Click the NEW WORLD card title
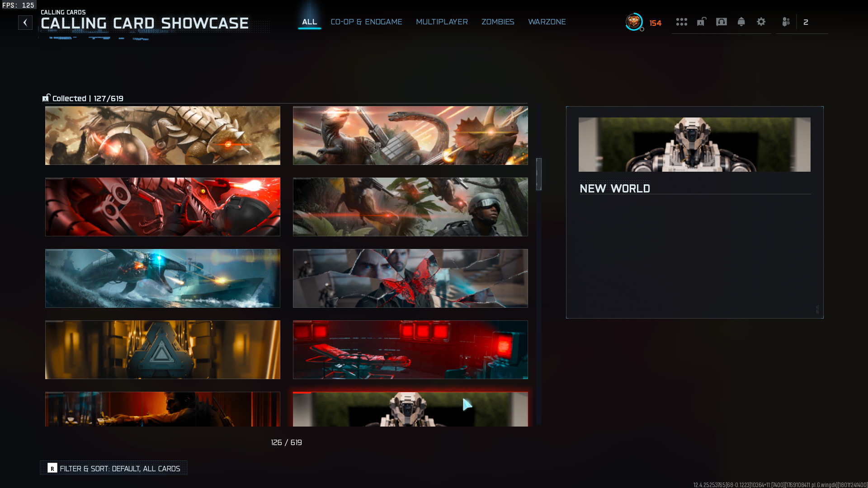 click(x=615, y=188)
